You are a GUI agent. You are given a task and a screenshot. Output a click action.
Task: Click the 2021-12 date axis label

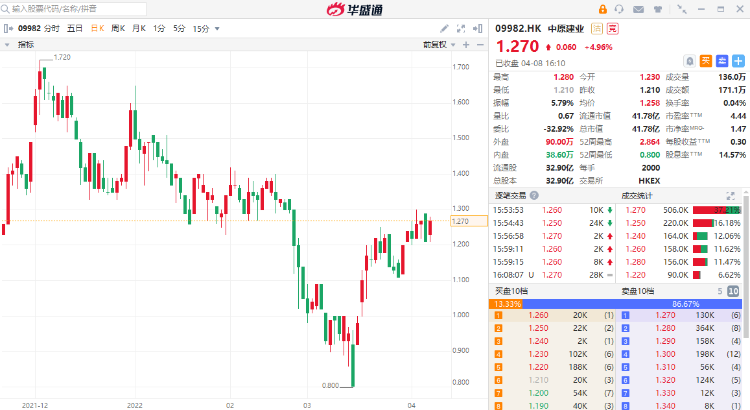[35, 406]
